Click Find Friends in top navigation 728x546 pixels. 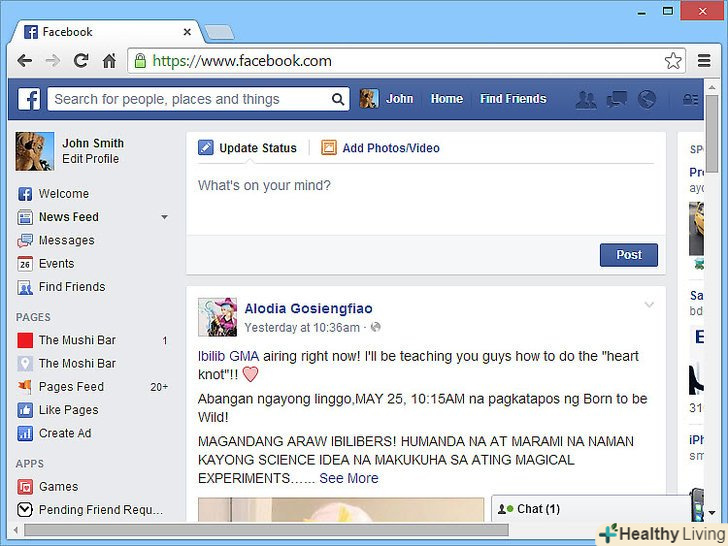513,99
